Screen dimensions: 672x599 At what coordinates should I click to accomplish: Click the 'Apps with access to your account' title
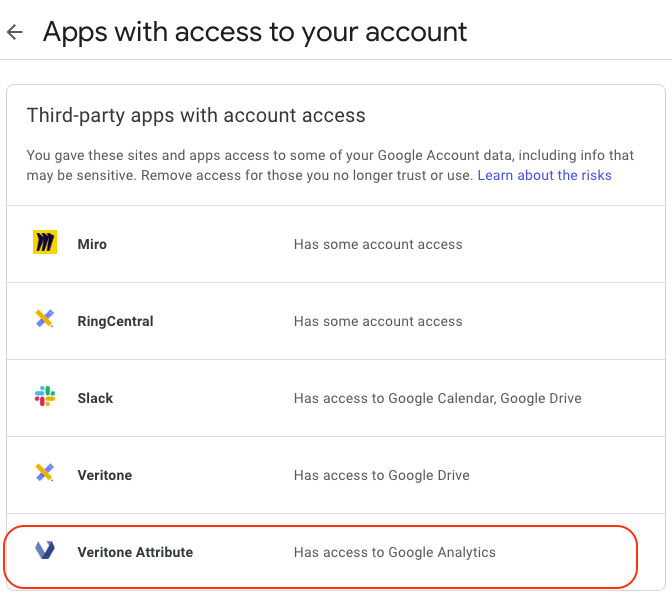click(255, 32)
